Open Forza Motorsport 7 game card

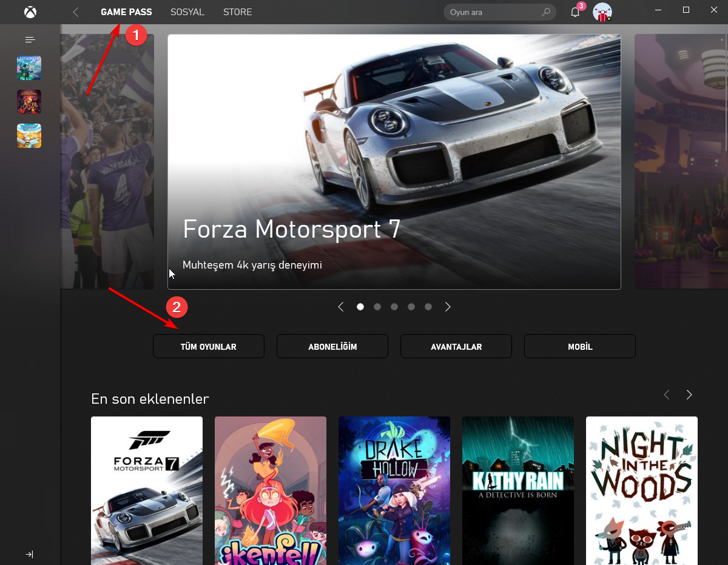click(147, 490)
